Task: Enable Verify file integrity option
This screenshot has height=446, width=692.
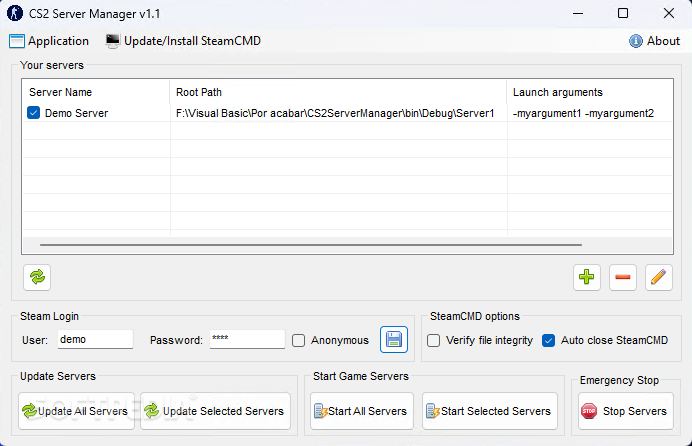Action: [433, 341]
